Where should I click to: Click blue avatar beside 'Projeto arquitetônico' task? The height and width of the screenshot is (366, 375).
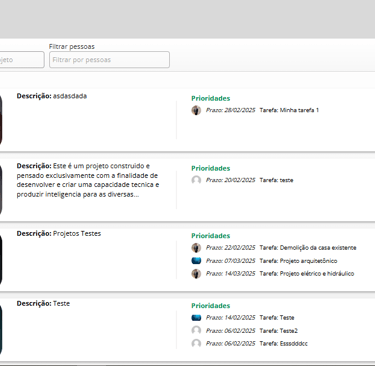click(196, 261)
